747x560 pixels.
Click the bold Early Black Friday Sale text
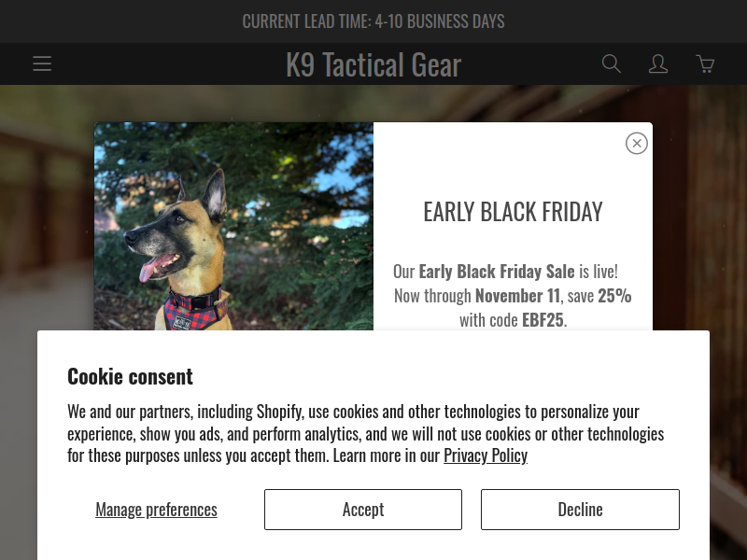497,272
